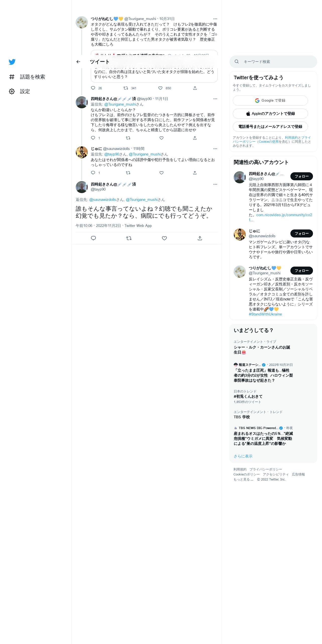Go back using the arrow icon
Viewport: 322px width, 644px height.
point(78,62)
